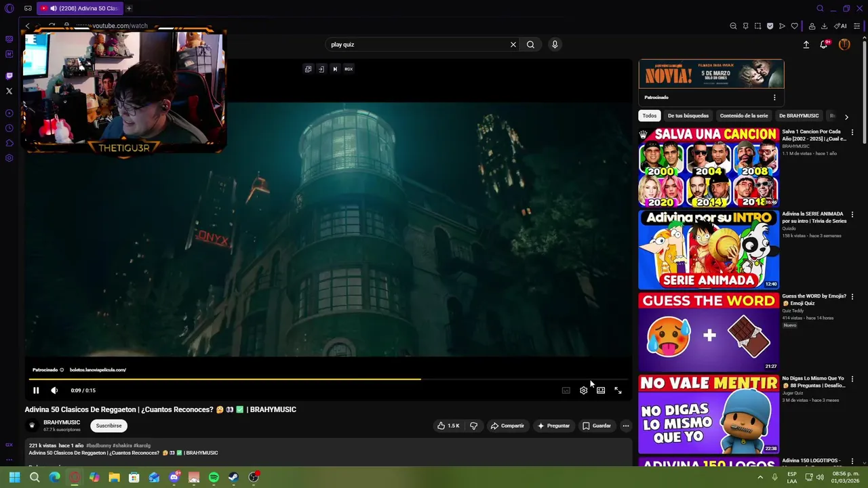
Task: Save video with the Guardar button
Action: [597, 426]
